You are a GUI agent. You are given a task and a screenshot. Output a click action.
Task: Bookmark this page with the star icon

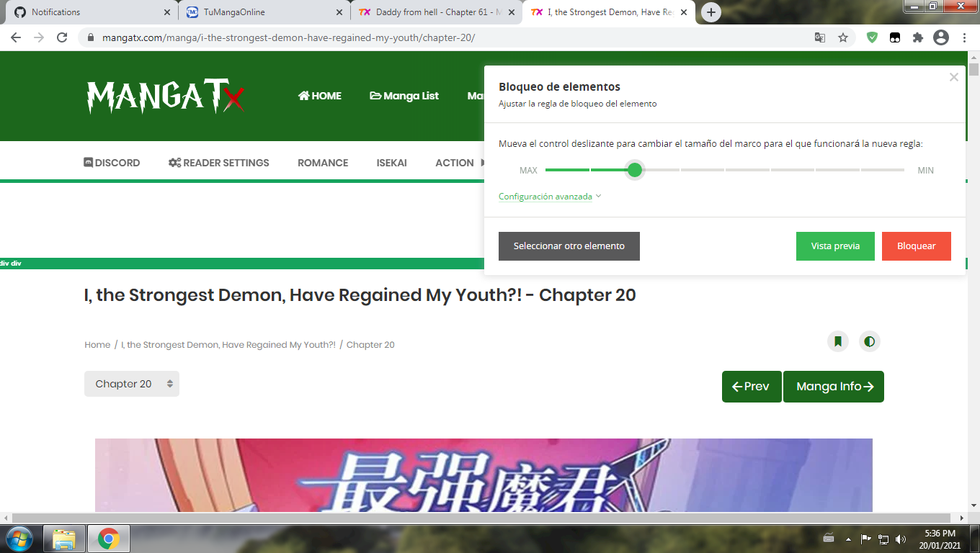842,37
